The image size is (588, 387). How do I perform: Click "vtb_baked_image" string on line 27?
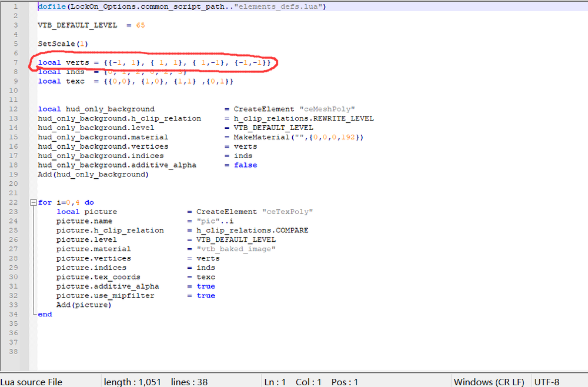coord(236,249)
